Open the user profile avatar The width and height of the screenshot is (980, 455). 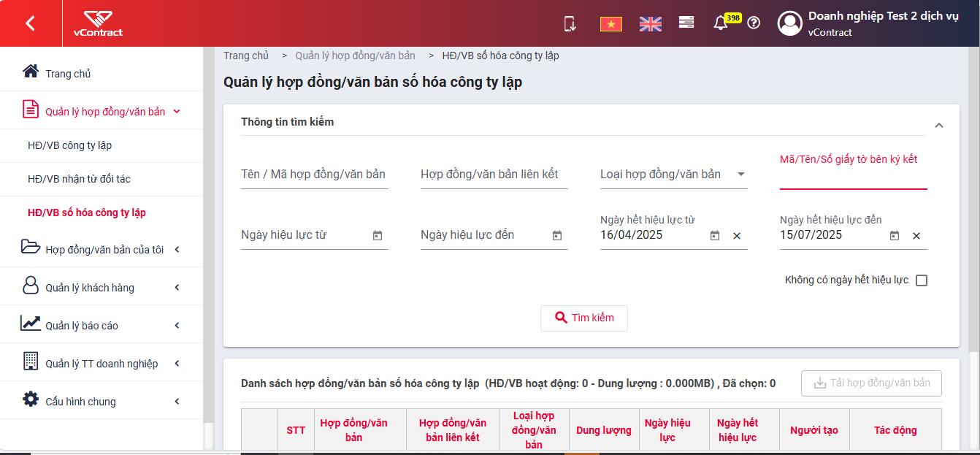pos(790,23)
